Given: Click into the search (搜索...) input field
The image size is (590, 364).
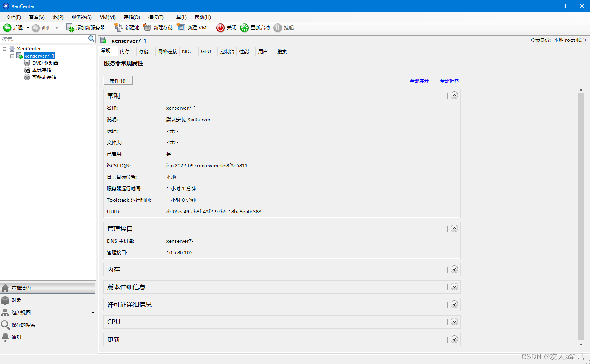Looking at the screenshot, I should 44,39.
